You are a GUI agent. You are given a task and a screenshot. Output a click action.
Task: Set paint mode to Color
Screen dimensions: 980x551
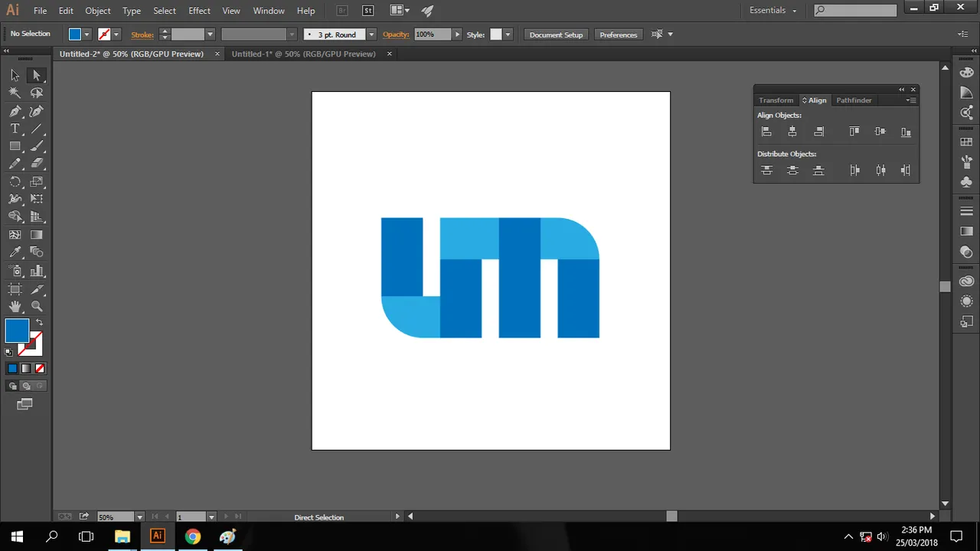pyautogui.click(x=12, y=369)
